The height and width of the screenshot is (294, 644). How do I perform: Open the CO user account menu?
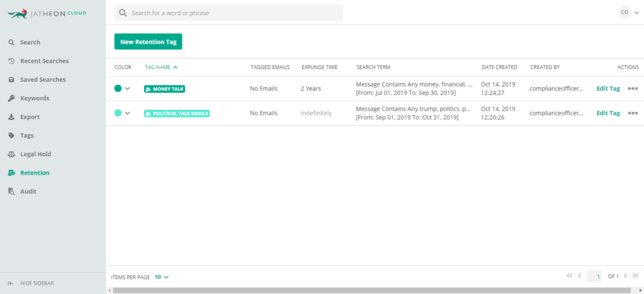(x=628, y=13)
